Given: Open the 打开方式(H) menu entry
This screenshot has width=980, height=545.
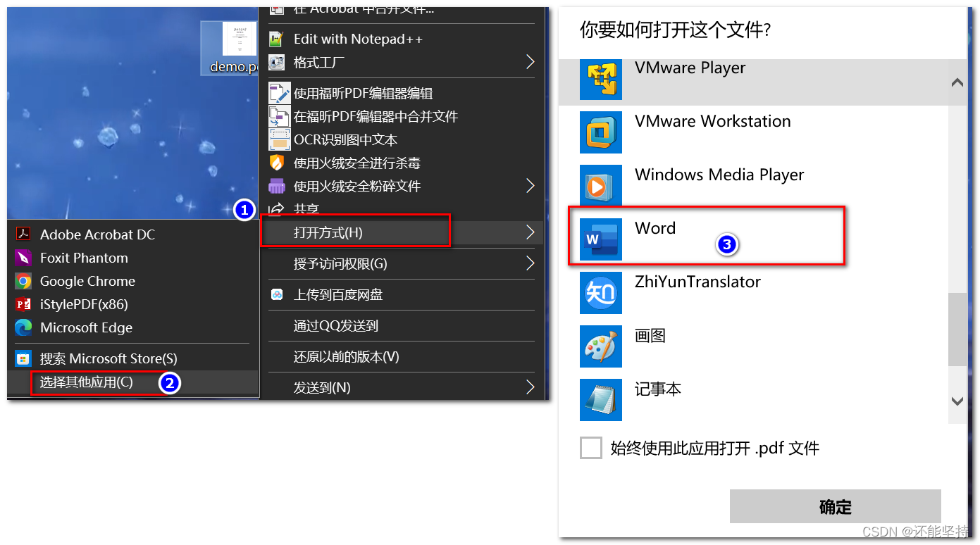Looking at the screenshot, I should tap(402, 232).
